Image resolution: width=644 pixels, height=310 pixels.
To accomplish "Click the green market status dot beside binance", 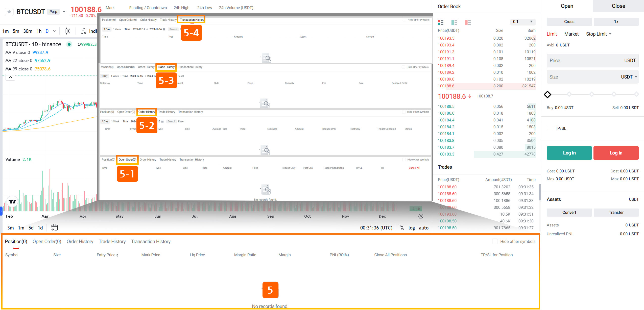I will pos(69,44).
